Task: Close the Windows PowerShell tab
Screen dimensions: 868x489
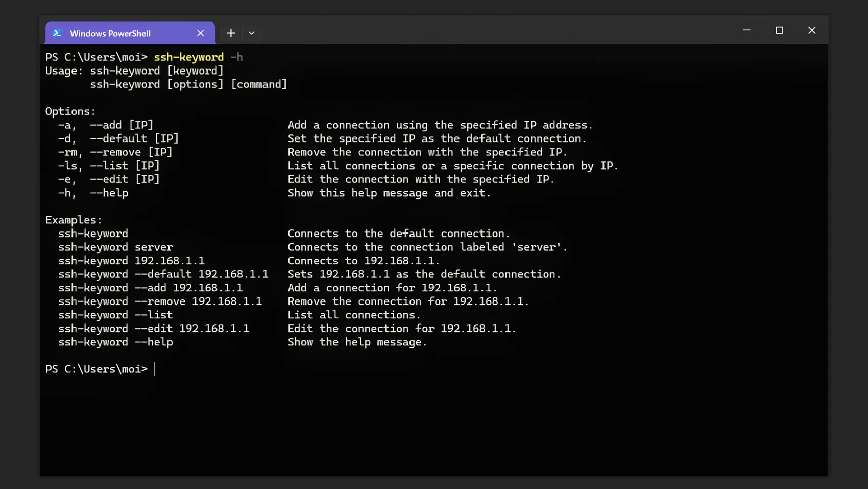Action: pos(201,33)
